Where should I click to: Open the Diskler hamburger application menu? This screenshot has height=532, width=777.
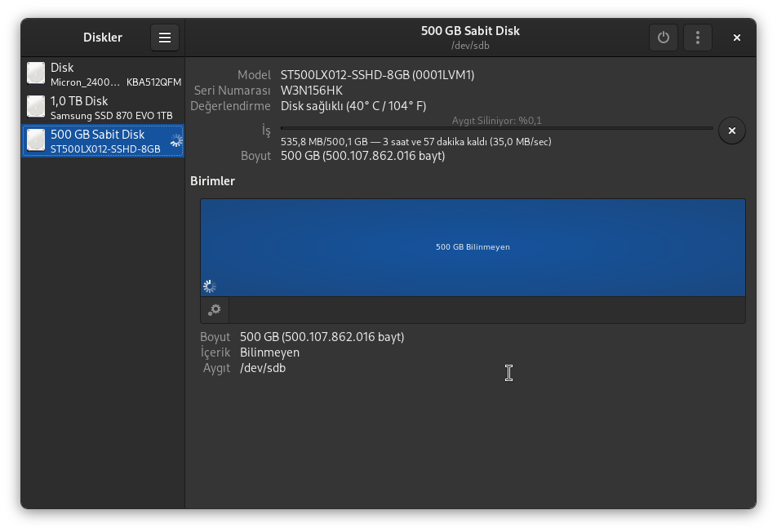[165, 38]
